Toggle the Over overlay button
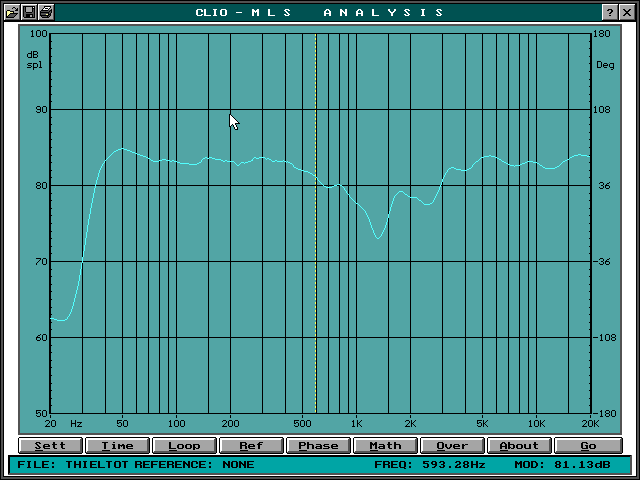This screenshot has width=640, height=480. pos(452,445)
